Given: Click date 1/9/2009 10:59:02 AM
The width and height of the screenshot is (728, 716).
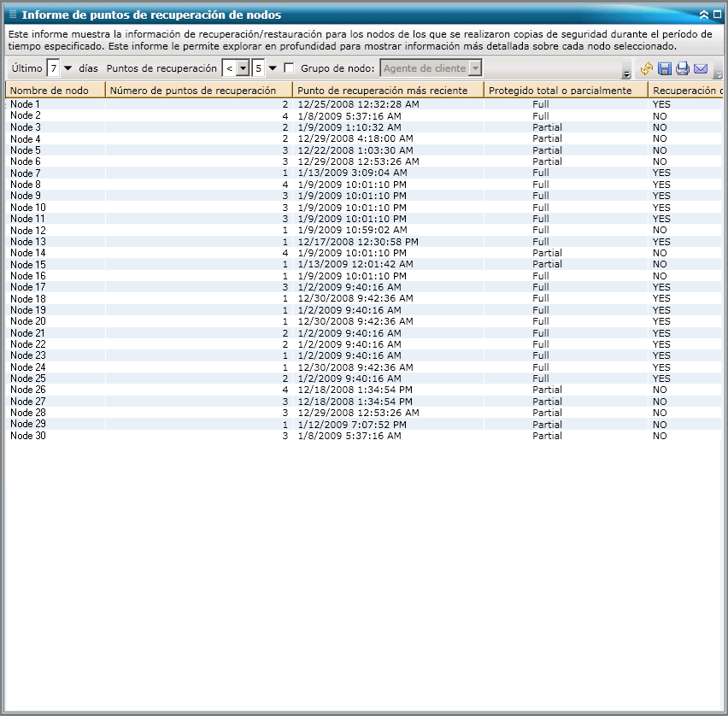Looking at the screenshot, I should coord(352,230).
